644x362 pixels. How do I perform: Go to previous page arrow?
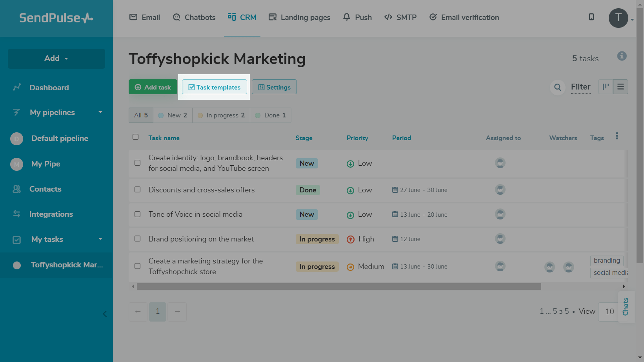click(x=138, y=312)
